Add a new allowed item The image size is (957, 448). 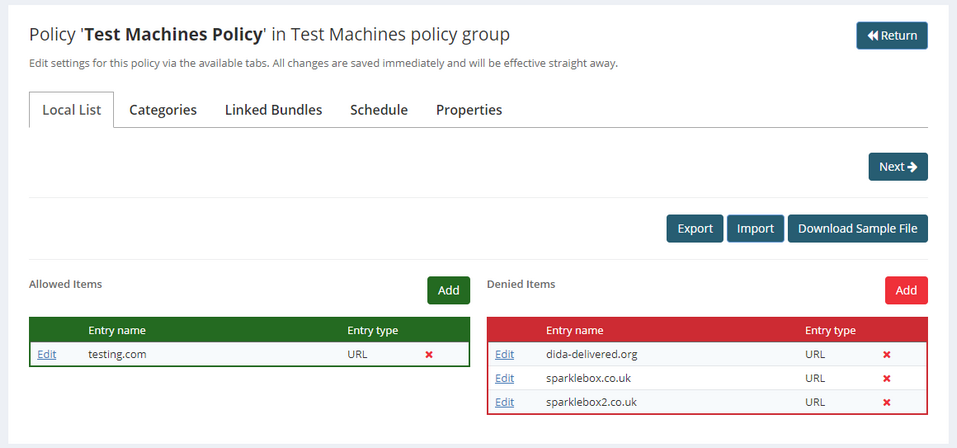click(x=448, y=290)
